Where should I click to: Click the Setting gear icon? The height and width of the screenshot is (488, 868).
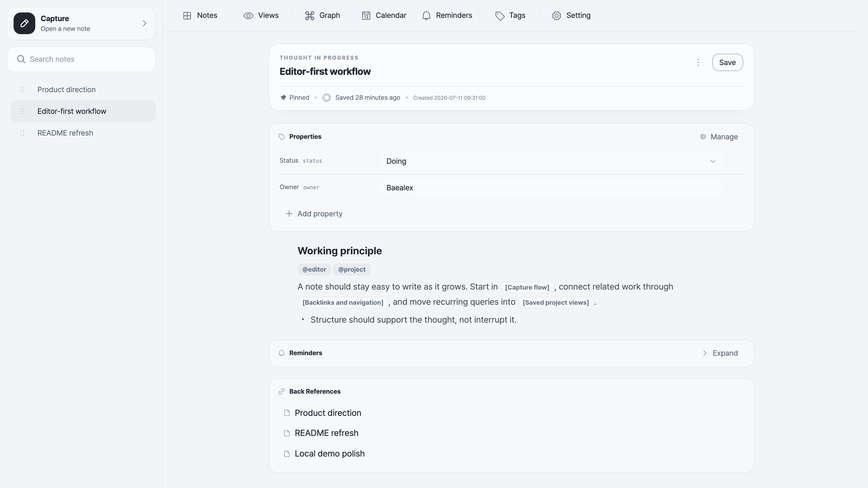tap(557, 15)
